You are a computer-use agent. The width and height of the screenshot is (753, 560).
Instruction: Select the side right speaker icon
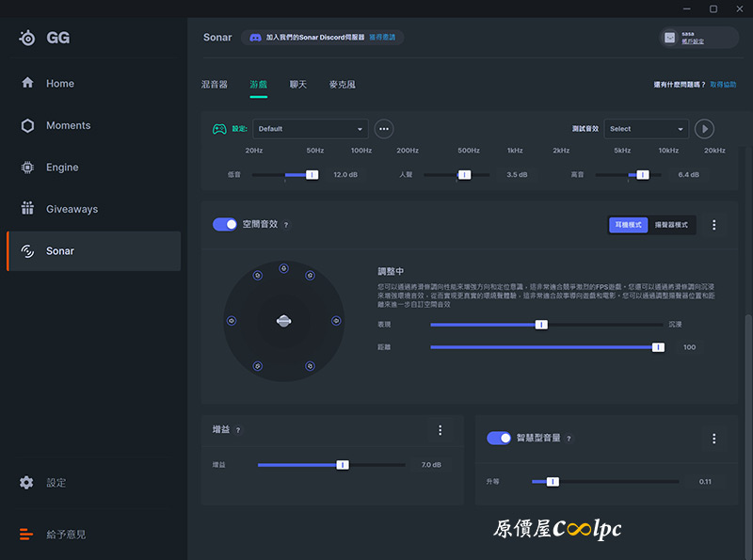[336, 320]
